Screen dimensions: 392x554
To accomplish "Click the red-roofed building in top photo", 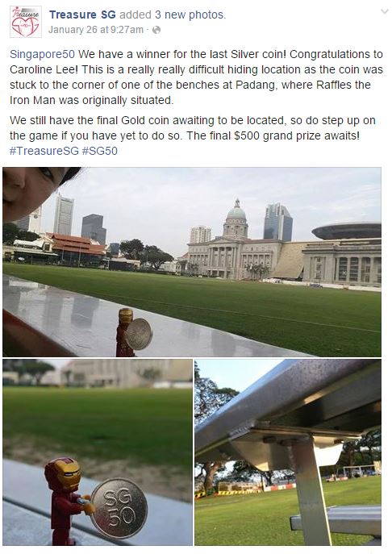I will [76, 246].
